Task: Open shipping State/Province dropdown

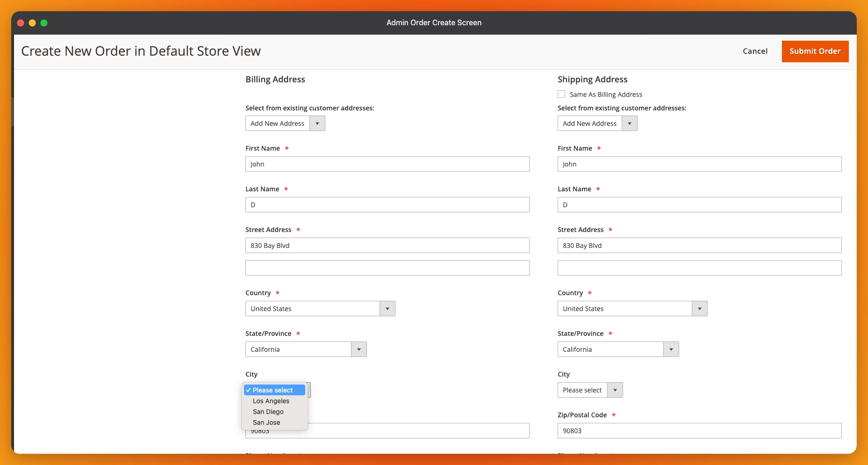Action: [618, 349]
